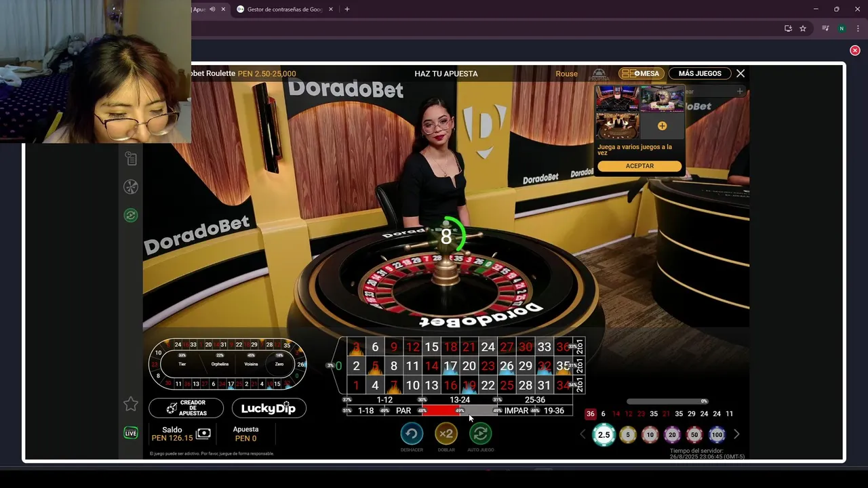868x488 pixels.
Task: Bet on number 17 on the grid
Action: (x=450, y=366)
